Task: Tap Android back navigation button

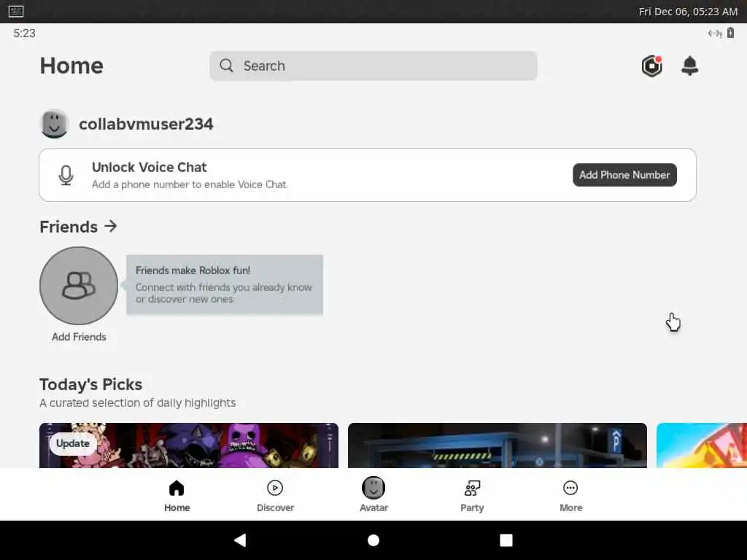Action: tap(240, 540)
